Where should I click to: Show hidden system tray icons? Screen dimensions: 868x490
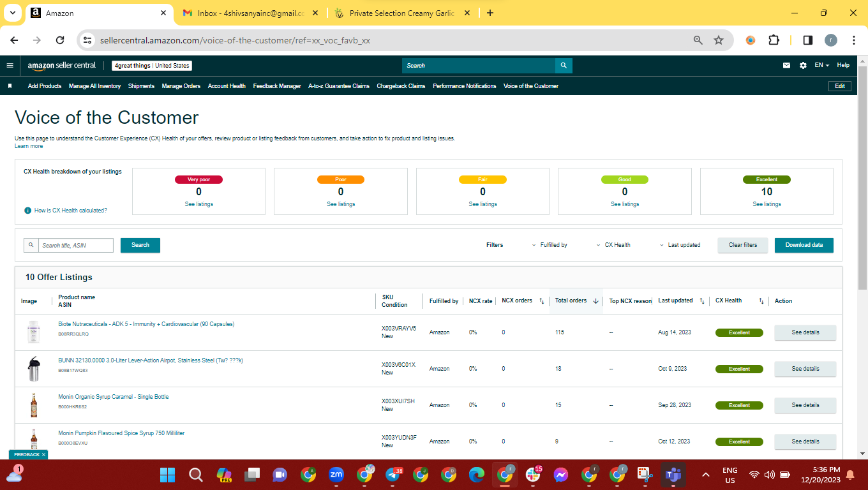click(705, 475)
